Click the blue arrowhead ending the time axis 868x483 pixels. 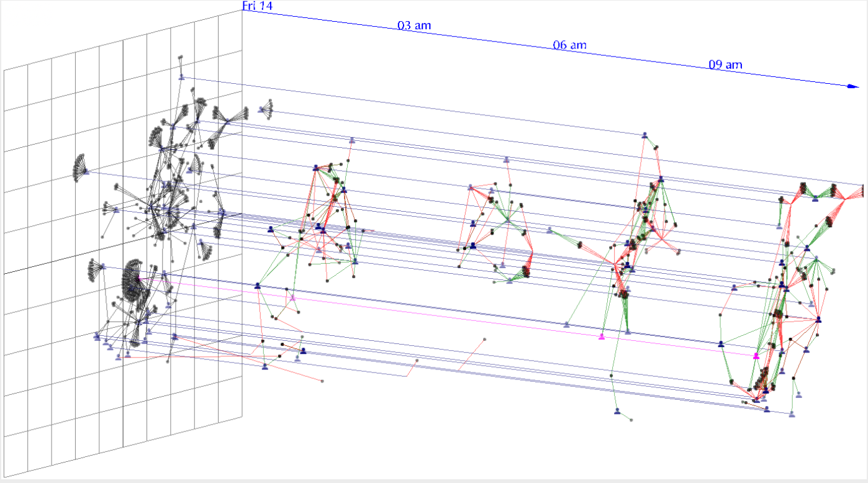[x=852, y=86]
